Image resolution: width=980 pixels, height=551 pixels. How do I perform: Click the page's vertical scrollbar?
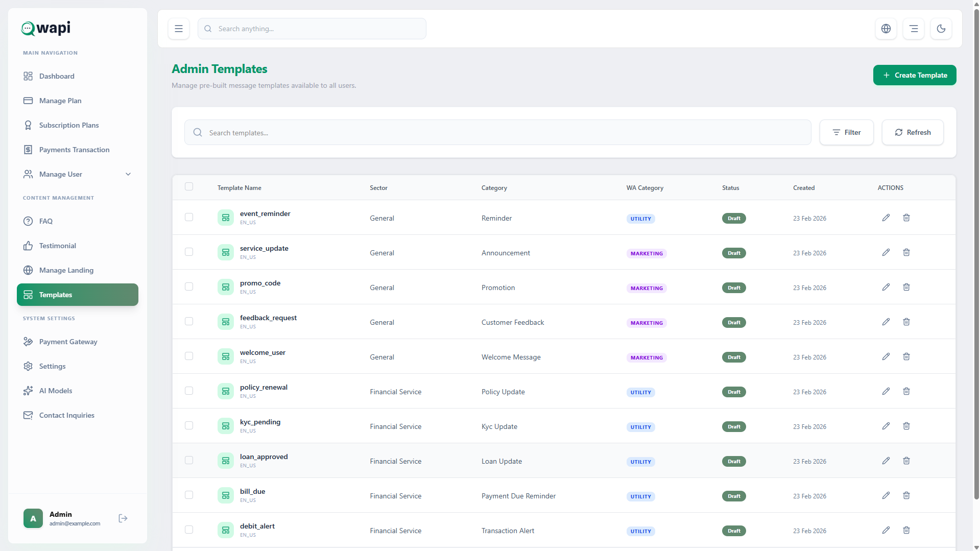pos(976,255)
